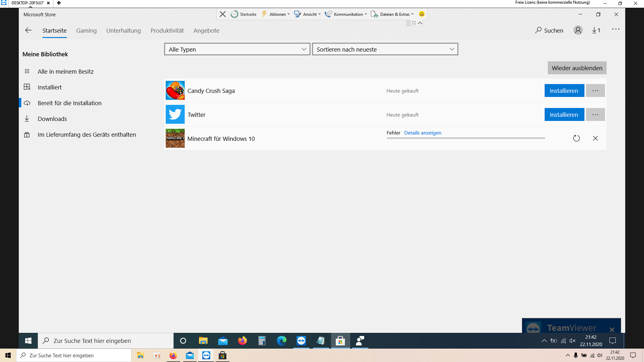Open the downloads indicator icon showing 1
The height and width of the screenshot is (362, 644).
(x=596, y=30)
